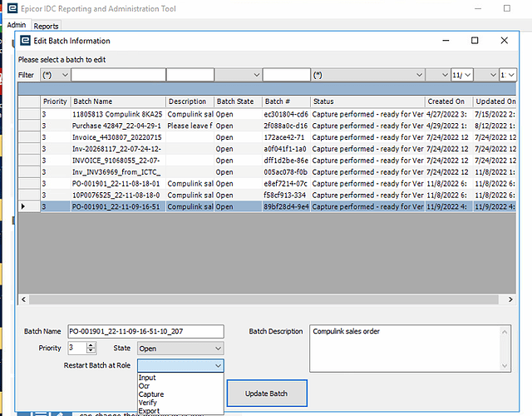Switch to the Admin tab

click(x=17, y=25)
